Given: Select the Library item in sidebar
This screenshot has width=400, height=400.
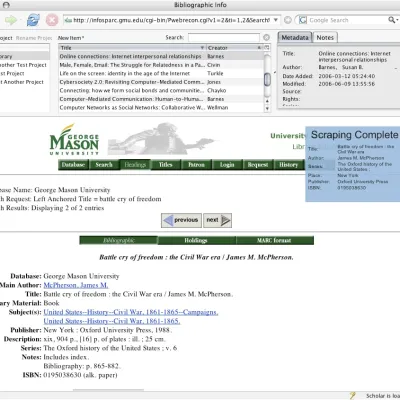Looking at the screenshot, I should click(x=25, y=56).
